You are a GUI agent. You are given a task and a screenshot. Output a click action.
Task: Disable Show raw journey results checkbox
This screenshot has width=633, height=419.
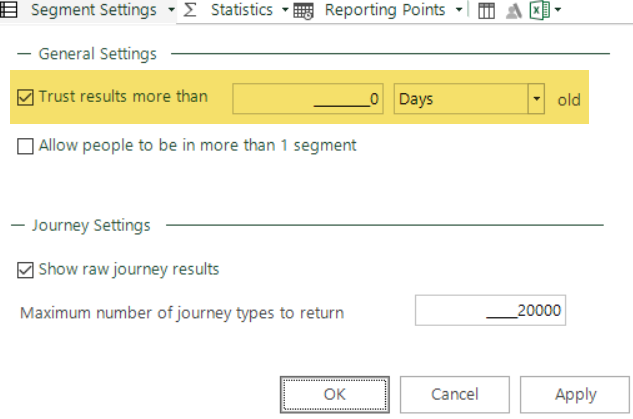(x=25, y=270)
